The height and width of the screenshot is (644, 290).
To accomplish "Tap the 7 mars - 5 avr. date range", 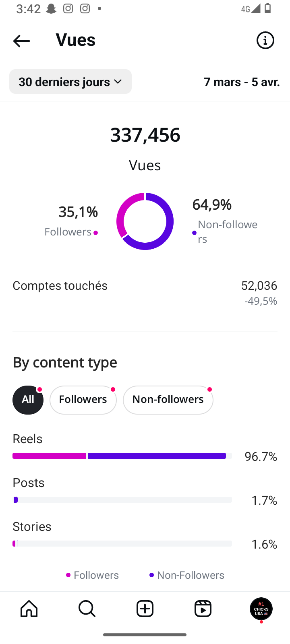I will click(x=242, y=82).
